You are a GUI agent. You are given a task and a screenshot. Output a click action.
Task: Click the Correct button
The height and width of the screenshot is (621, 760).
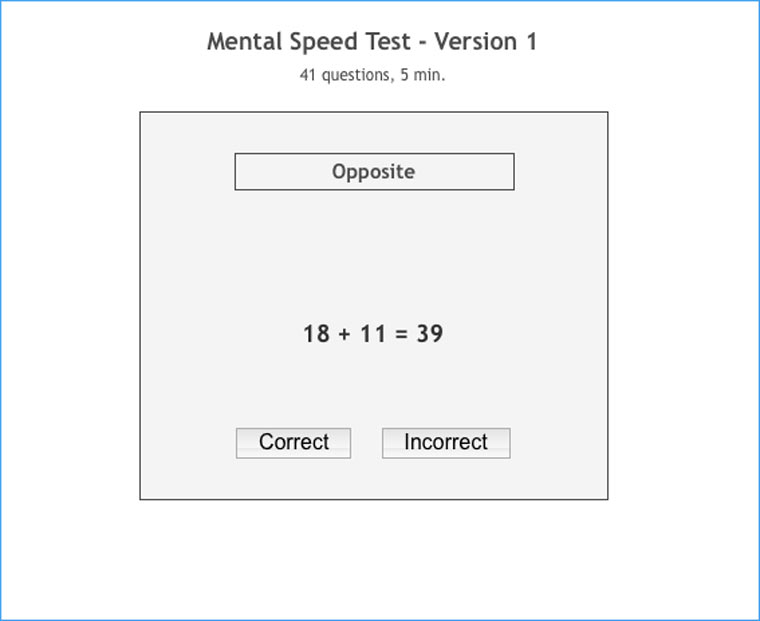[x=293, y=442]
